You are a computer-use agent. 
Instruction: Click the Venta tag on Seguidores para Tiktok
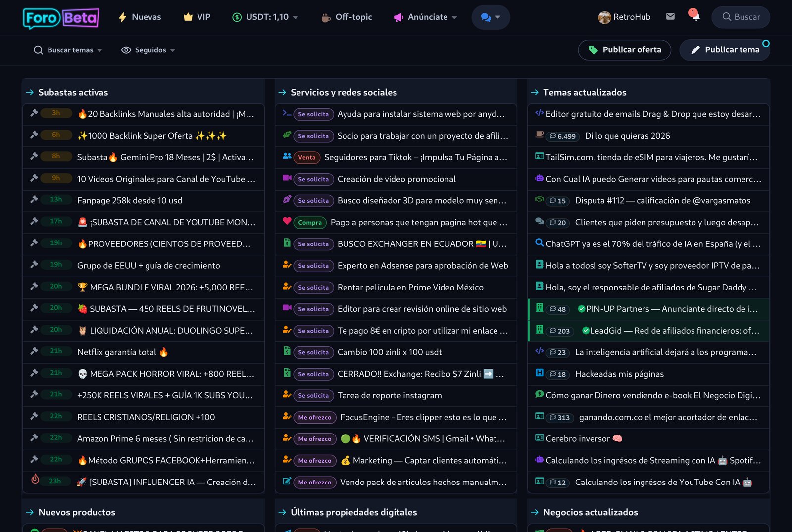click(307, 157)
